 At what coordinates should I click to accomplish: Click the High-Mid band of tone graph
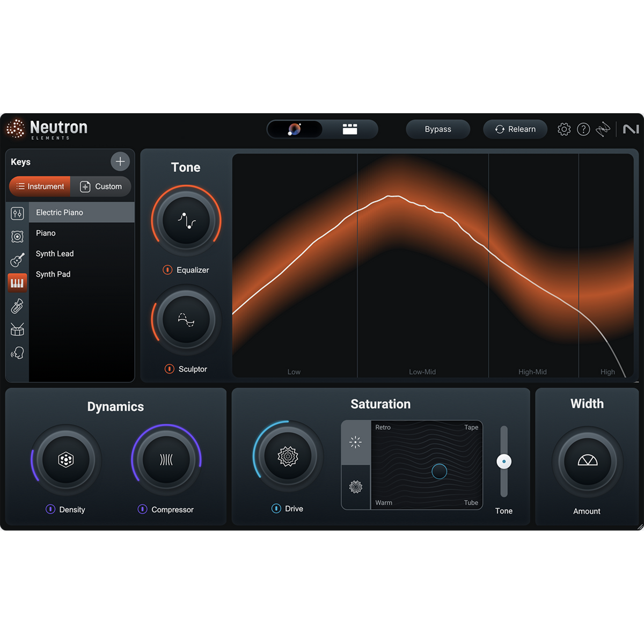click(x=533, y=266)
